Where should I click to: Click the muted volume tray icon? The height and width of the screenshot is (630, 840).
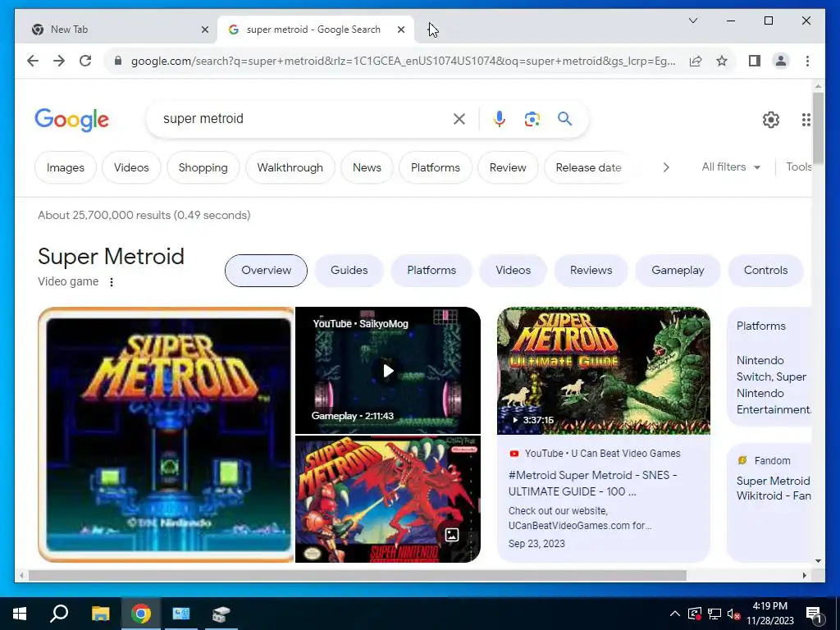point(733,614)
